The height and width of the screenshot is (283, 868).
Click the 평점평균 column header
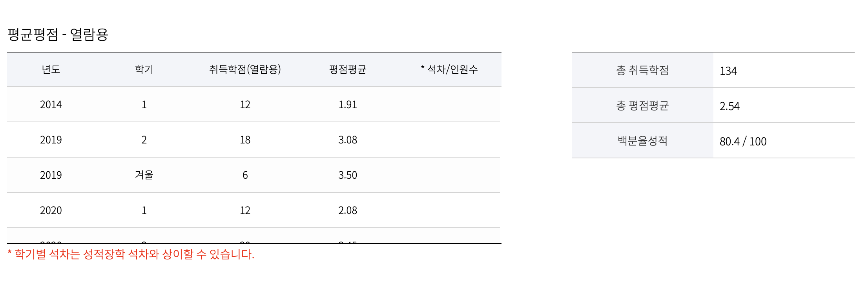pos(348,69)
